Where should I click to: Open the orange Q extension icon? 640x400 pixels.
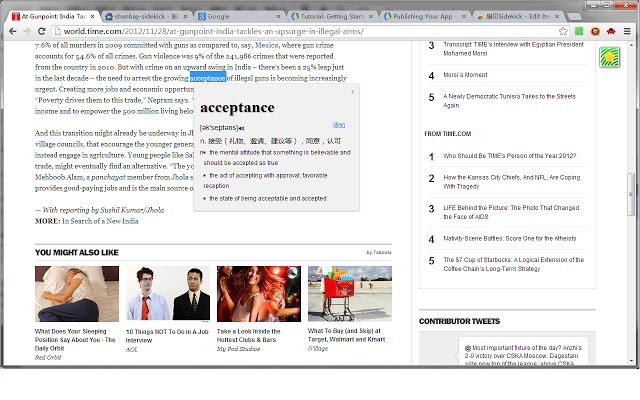pos(595,31)
